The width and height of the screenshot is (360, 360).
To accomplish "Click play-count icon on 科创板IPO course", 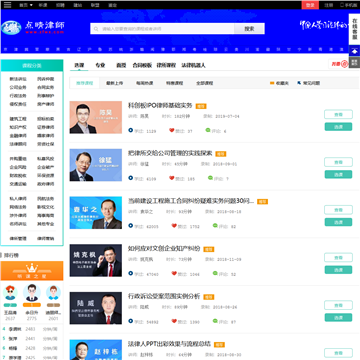I will [x=131, y=130].
